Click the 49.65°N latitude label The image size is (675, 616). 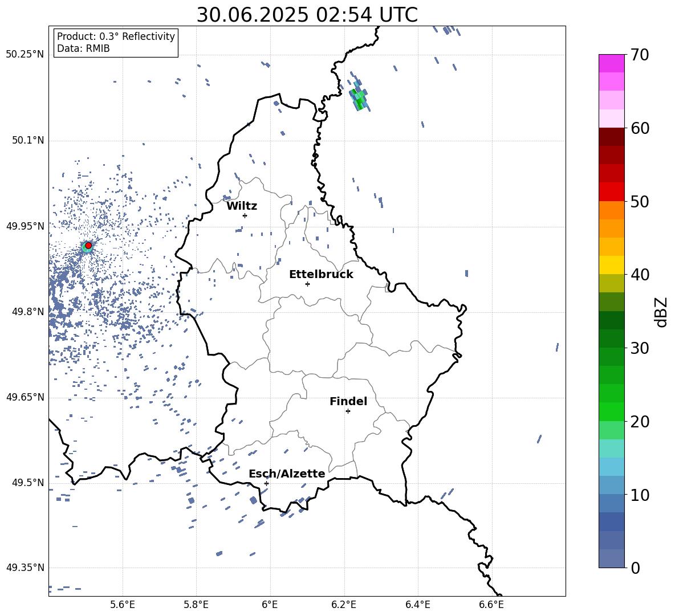pyautogui.click(x=25, y=397)
